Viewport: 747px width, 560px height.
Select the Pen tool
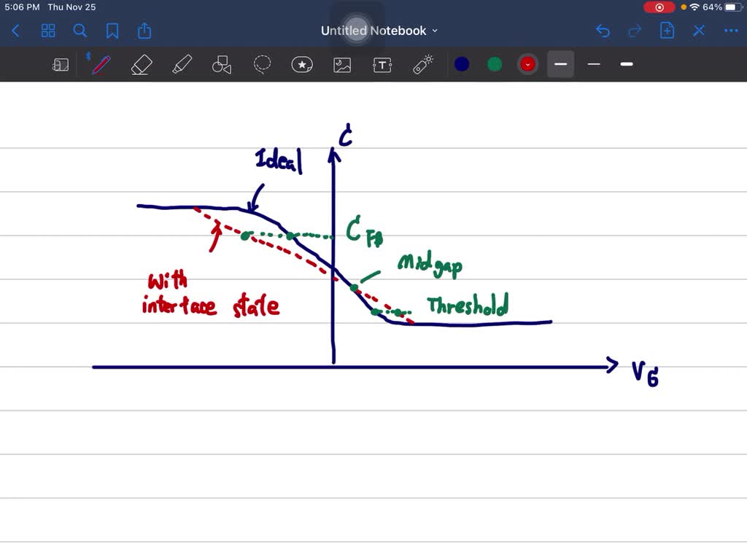[x=100, y=64]
